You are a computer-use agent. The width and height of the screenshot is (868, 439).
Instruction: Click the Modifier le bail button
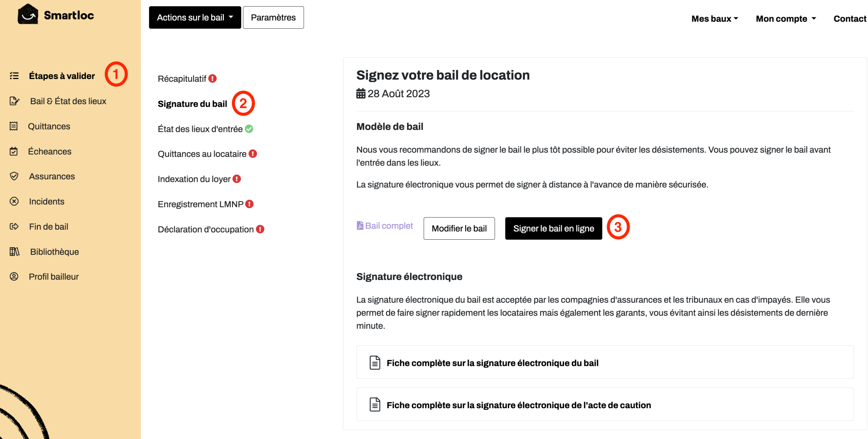[459, 228]
